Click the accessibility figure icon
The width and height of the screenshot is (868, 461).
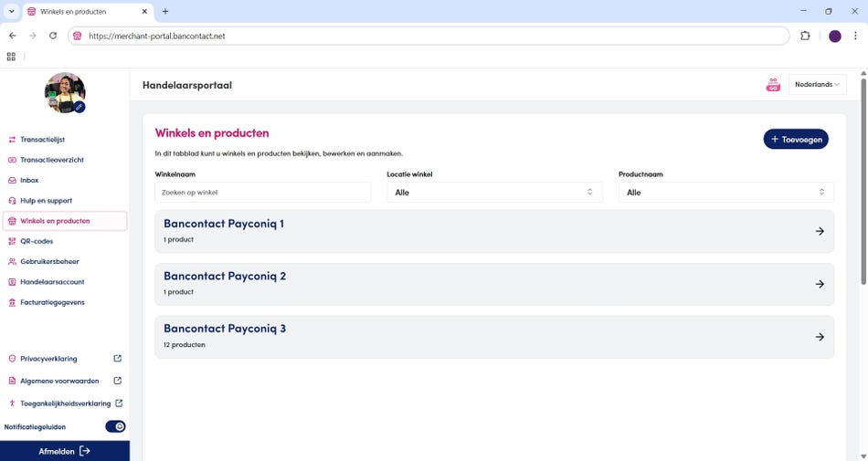12,403
